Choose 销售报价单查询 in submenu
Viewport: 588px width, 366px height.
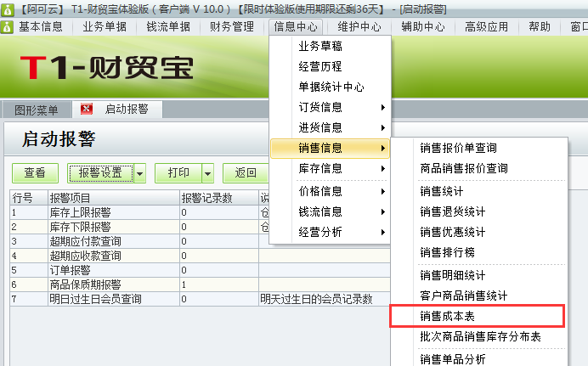[478, 148]
